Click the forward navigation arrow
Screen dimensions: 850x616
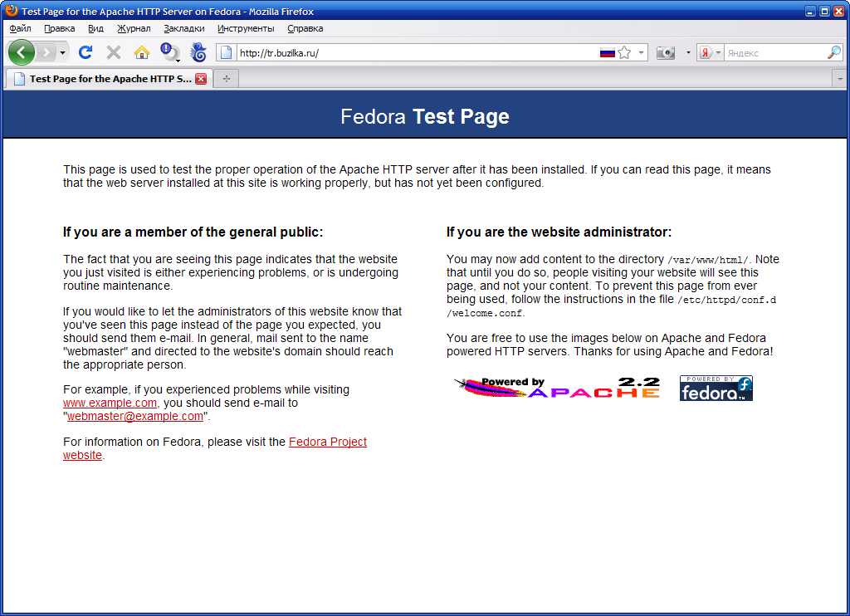(47, 52)
